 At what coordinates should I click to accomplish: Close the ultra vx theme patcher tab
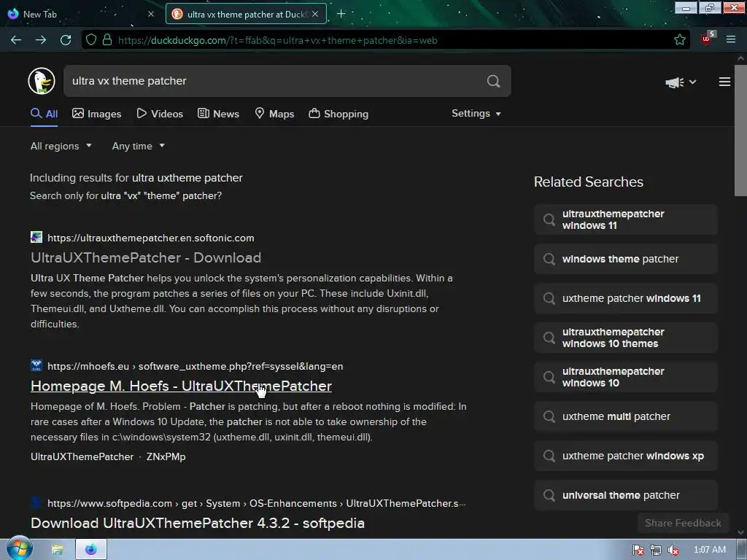(x=315, y=14)
